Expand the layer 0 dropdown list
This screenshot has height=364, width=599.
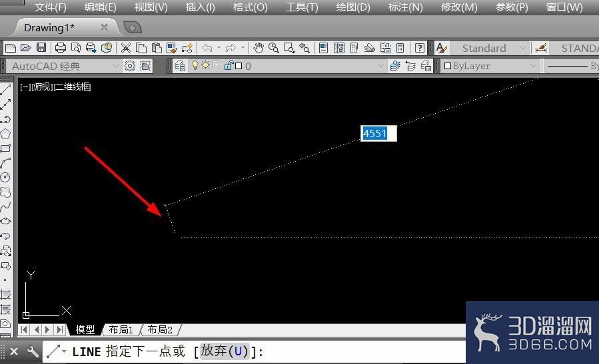point(380,66)
